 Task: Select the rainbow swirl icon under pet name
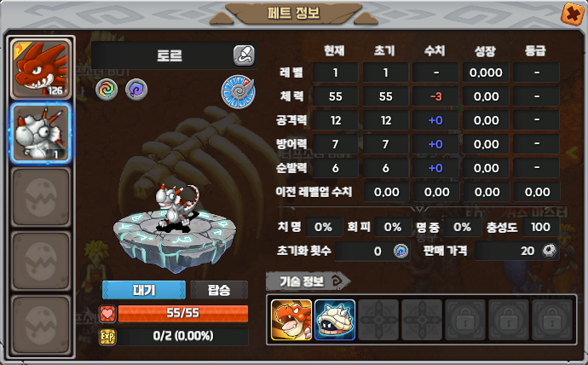coord(107,90)
